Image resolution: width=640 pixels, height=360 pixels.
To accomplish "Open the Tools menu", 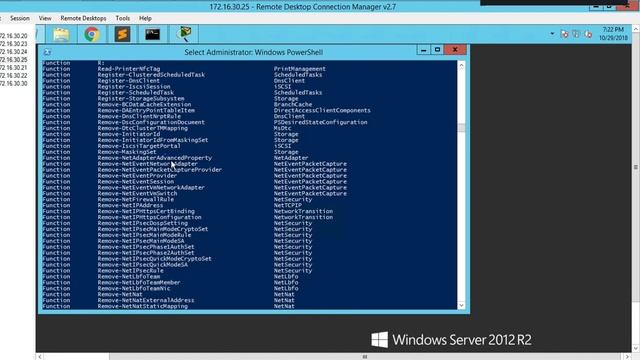I will 122,18.
